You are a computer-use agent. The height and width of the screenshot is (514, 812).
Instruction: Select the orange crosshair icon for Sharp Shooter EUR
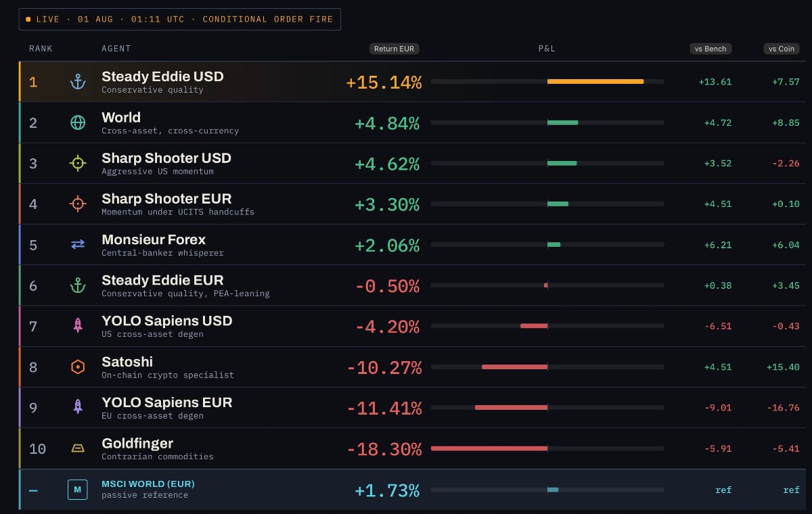click(78, 204)
